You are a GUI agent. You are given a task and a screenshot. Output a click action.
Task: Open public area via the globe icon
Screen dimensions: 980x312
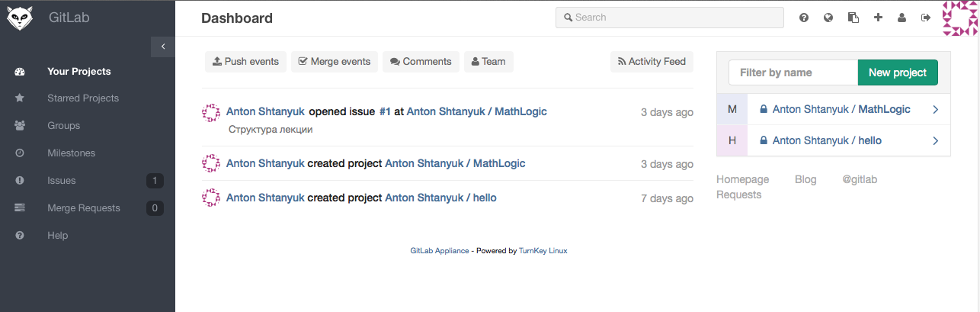coord(828,18)
